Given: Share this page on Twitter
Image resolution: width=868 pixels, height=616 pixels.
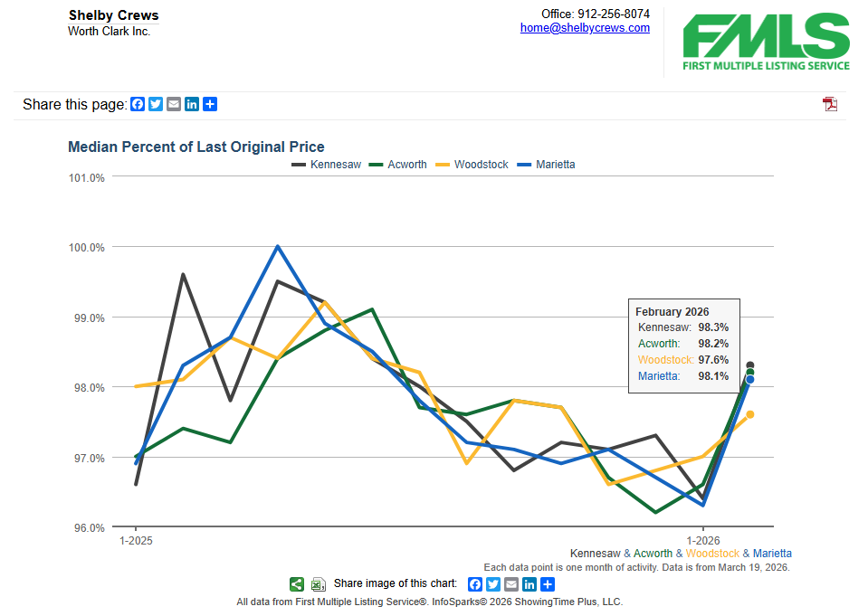Looking at the screenshot, I should 155,104.
